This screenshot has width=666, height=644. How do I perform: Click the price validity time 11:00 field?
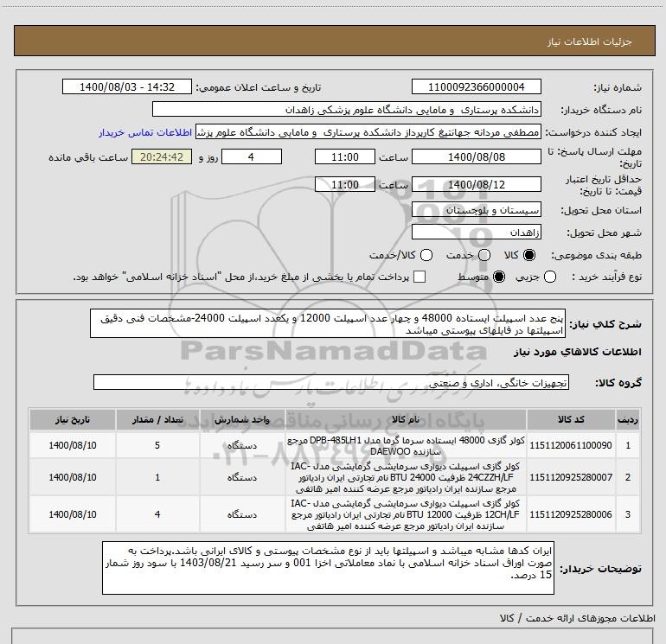coord(345,185)
